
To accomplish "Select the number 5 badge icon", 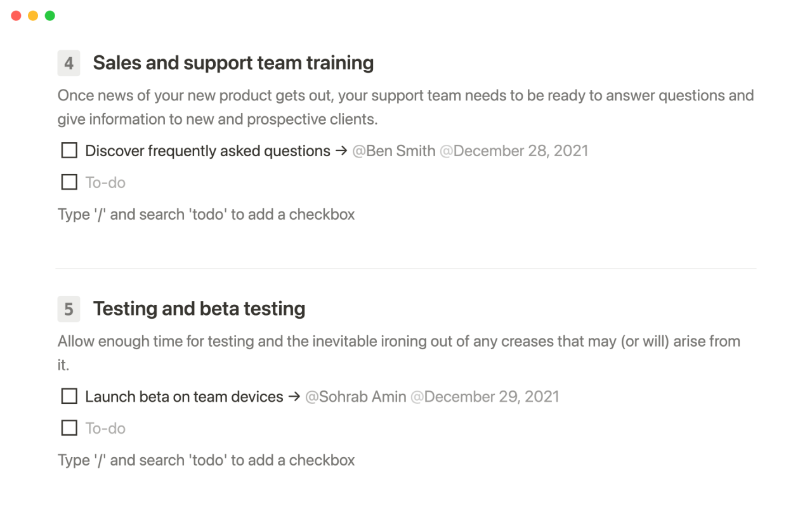I will (69, 309).
